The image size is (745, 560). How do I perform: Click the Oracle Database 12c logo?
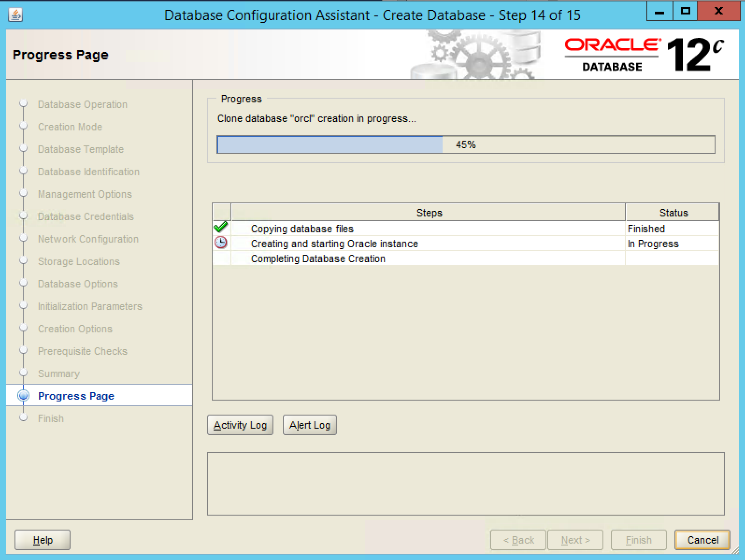tap(645, 55)
